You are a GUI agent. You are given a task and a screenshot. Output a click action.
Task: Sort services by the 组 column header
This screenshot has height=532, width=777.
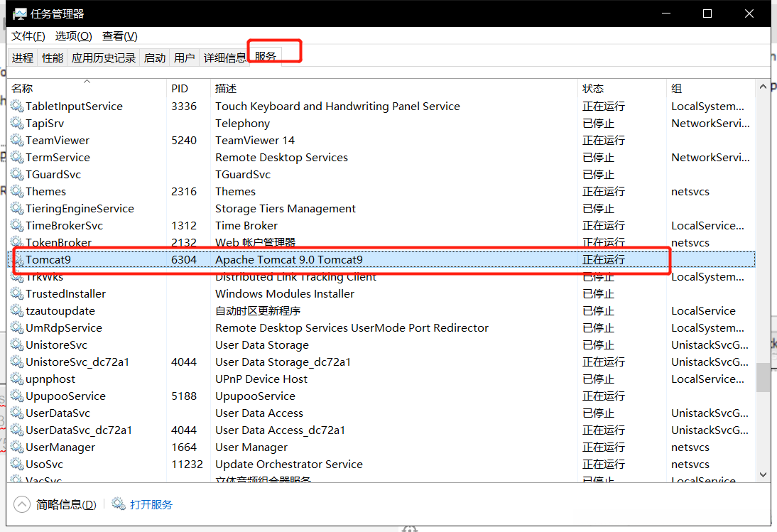pos(711,88)
